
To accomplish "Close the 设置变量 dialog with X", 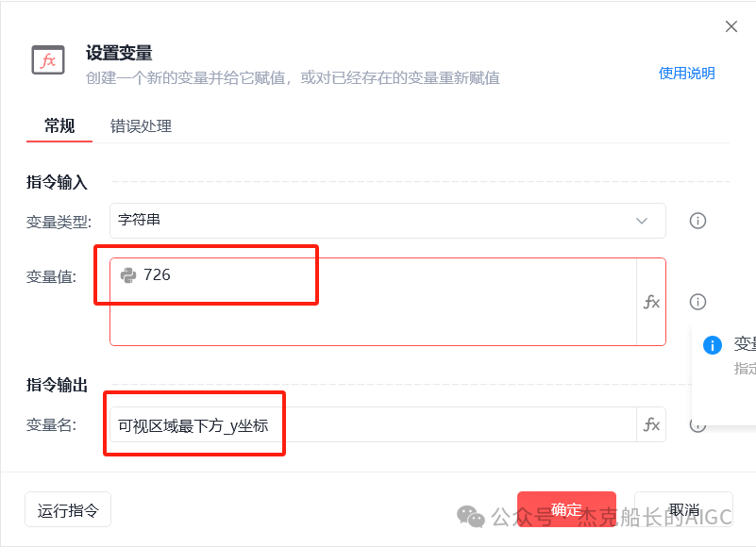I will tap(731, 26).
